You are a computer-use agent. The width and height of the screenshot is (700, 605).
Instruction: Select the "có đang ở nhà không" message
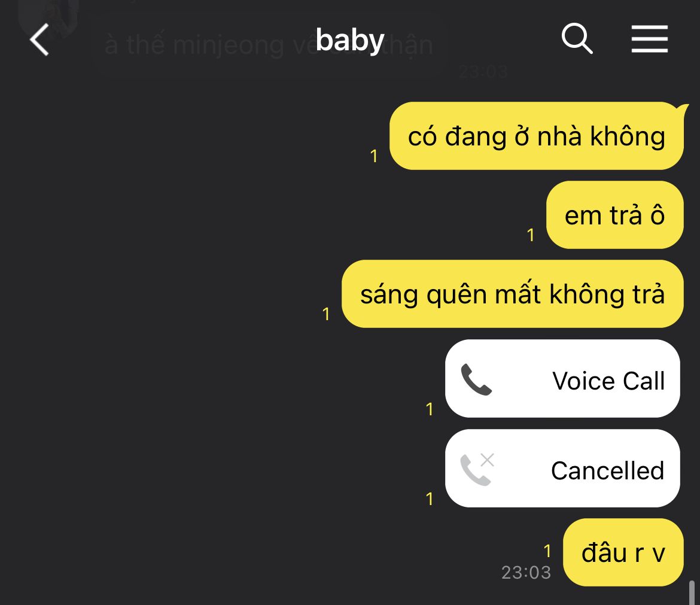click(x=536, y=136)
